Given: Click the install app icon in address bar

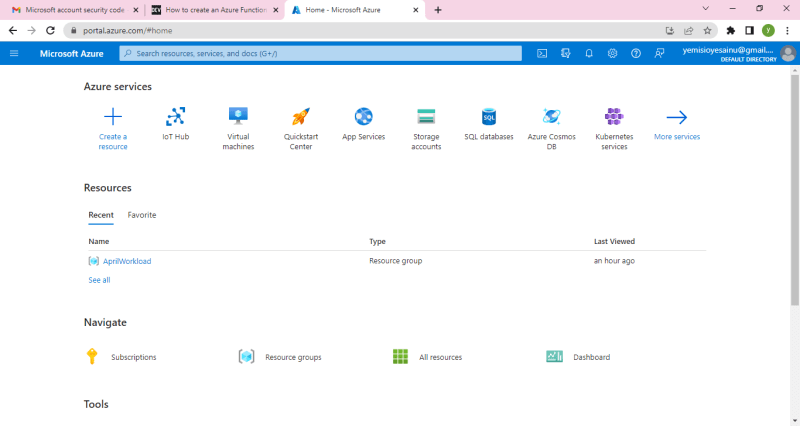Looking at the screenshot, I should pos(670,31).
